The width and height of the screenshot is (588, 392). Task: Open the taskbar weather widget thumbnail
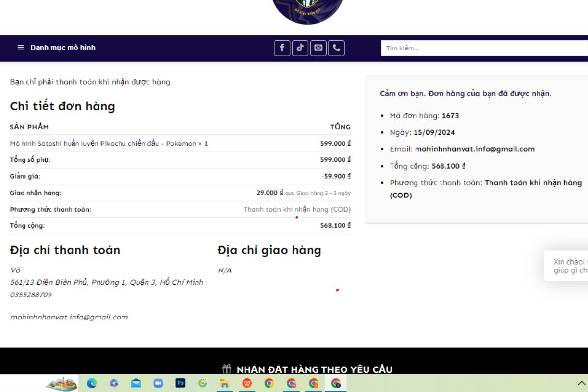coord(62,383)
